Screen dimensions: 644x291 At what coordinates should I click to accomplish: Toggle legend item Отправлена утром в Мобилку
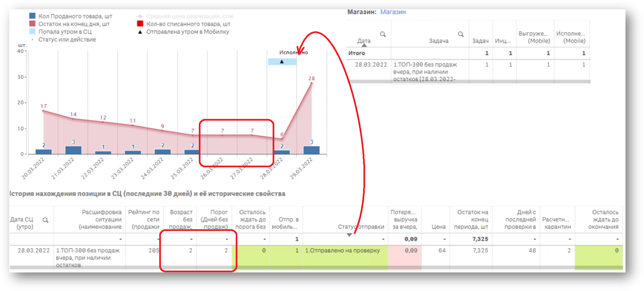tap(183, 32)
